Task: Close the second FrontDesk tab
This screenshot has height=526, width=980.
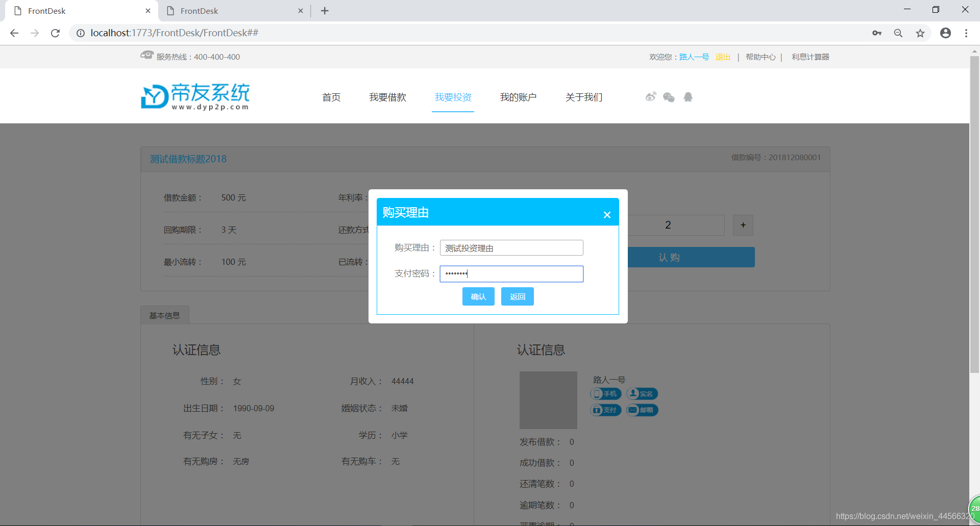Action: (x=301, y=11)
